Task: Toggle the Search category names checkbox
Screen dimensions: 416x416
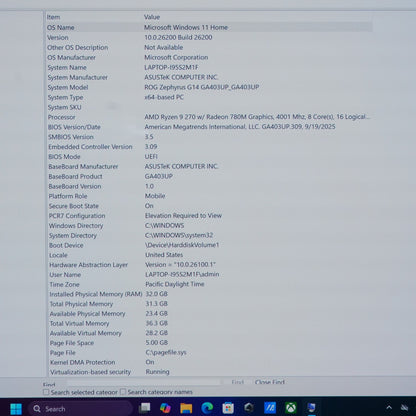Action: (123, 392)
